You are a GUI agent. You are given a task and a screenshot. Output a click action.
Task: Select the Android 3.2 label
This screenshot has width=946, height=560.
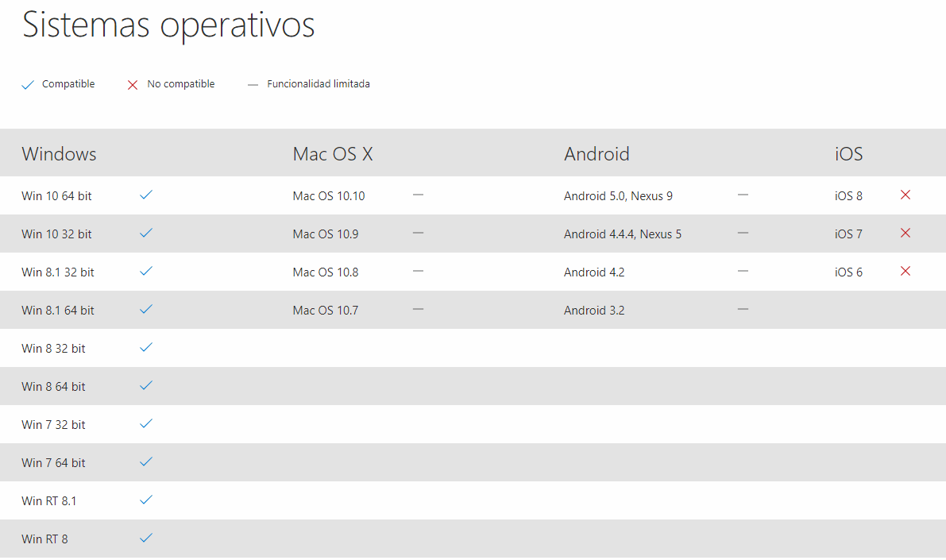click(x=594, y=310)
